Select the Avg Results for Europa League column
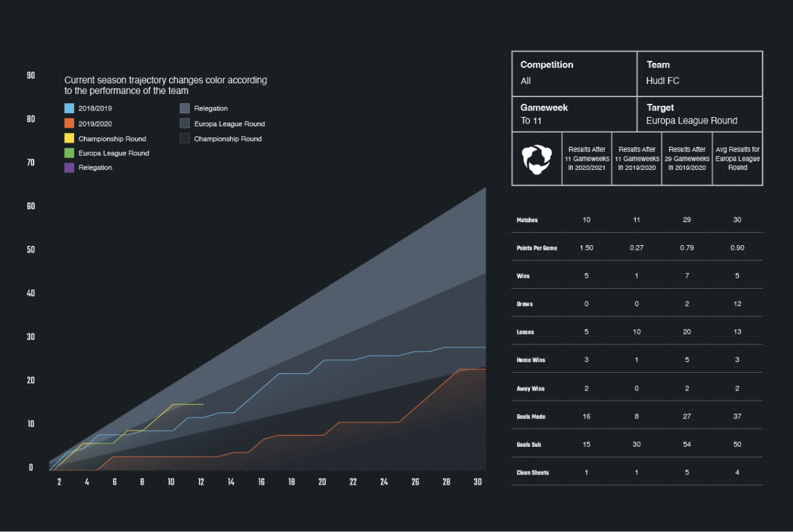The width and height of the screenshot is (793, 532). coord(737,159)
